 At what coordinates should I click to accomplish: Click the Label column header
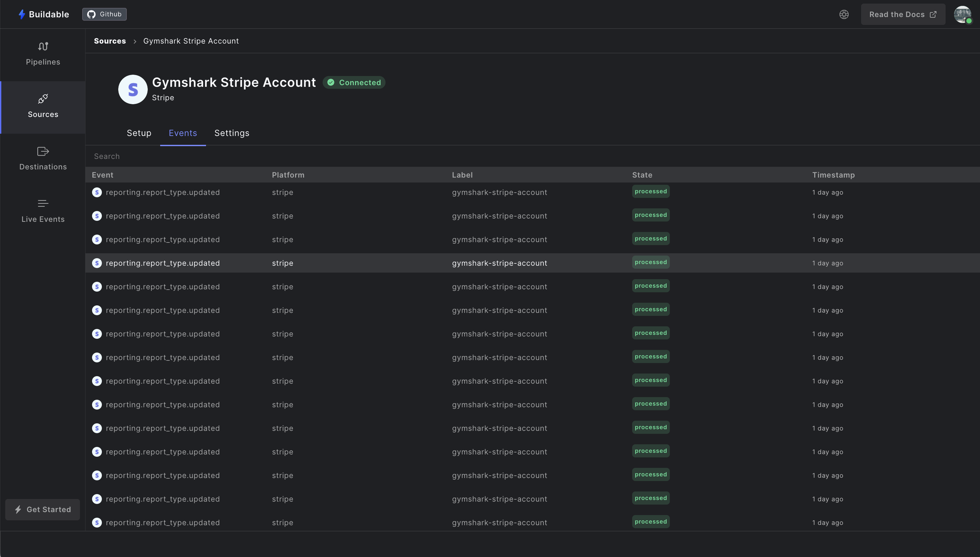462,175
